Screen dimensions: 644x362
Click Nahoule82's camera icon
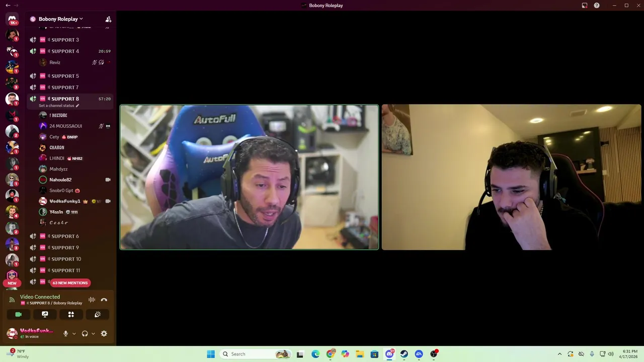108,179
